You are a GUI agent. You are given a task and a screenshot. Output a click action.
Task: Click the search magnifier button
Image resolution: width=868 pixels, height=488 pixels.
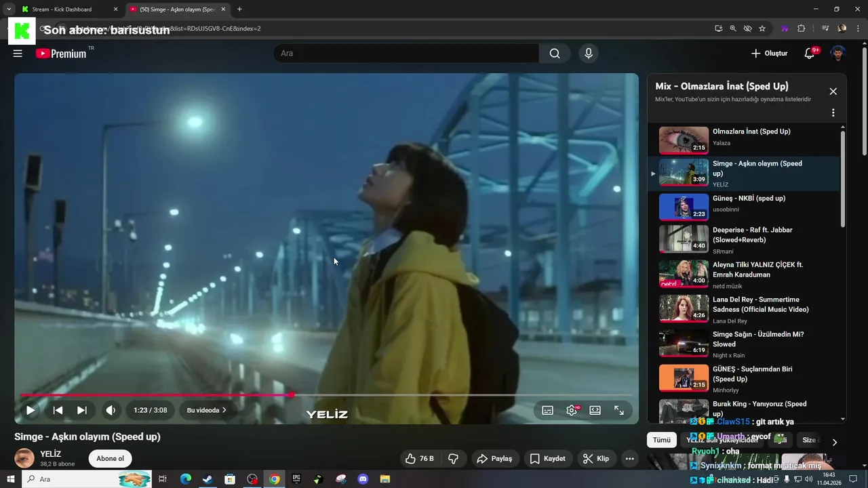tap(555, 54)
